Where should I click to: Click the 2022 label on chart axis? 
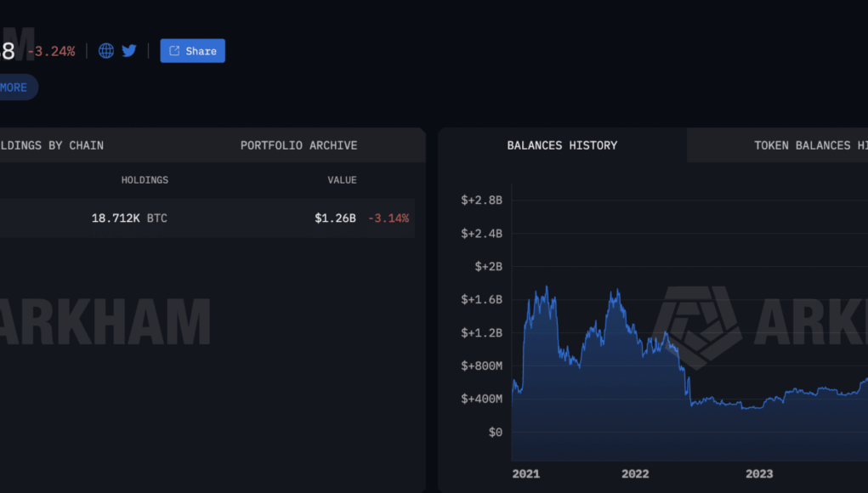[x=635, y=474]
